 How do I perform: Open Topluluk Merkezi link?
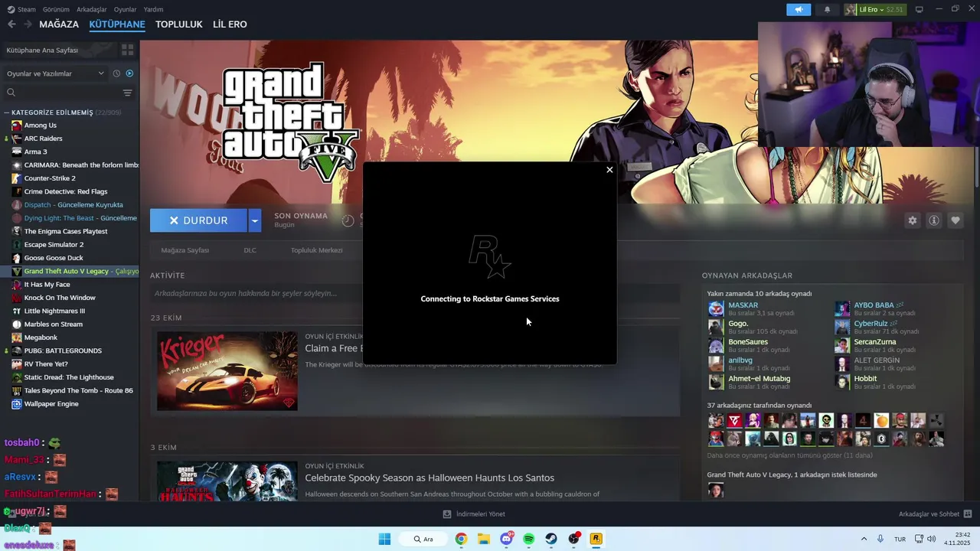coord(316,250)
